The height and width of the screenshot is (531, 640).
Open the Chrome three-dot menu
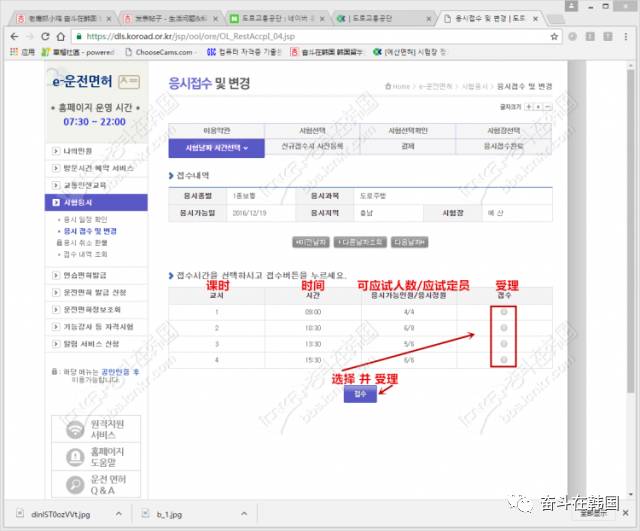coord(626,37)
